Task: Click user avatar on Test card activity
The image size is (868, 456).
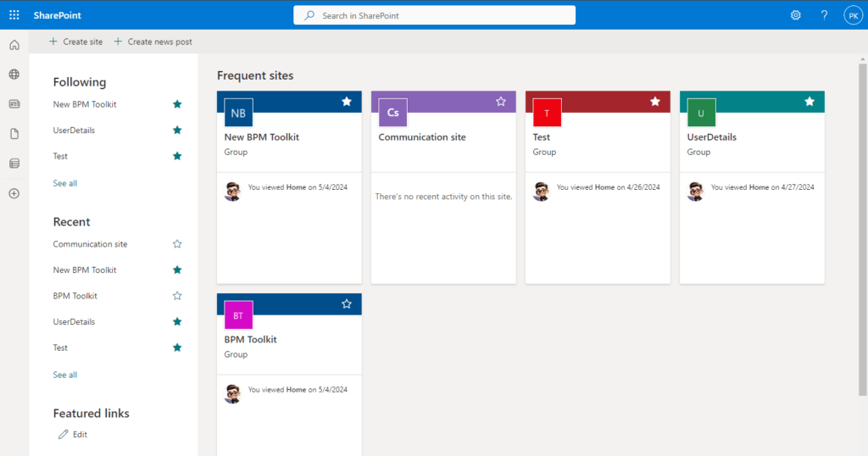Action: [x=542, y=192]
